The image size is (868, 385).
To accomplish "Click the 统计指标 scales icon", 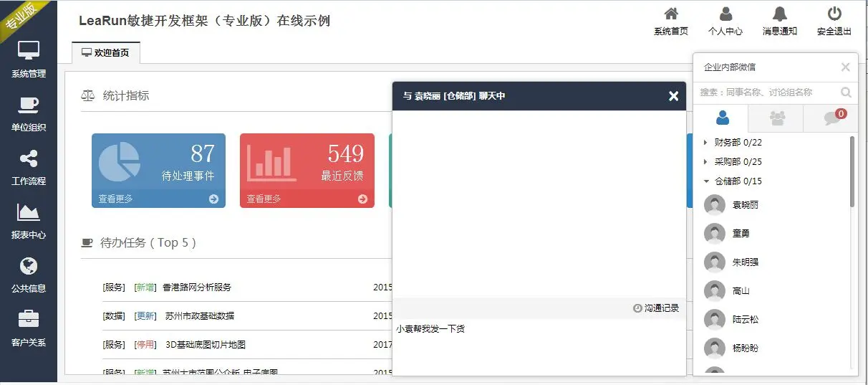I will click(87, 95).
